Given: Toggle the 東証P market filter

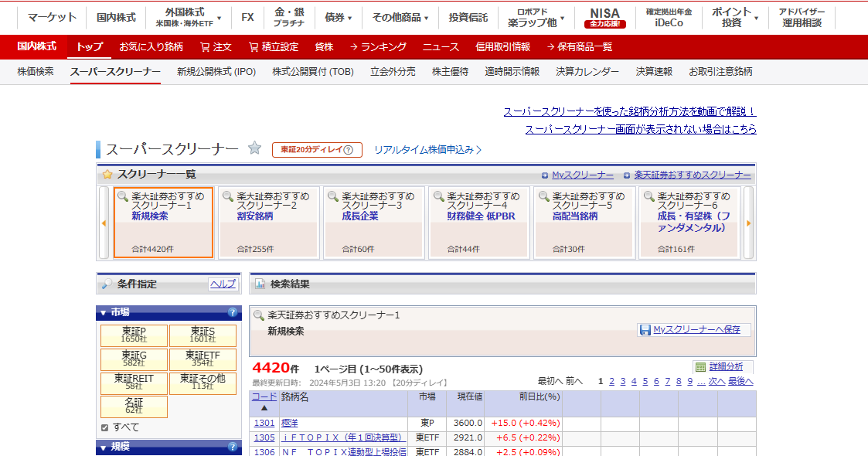Looking at the screenshot, I should (134, 335).
